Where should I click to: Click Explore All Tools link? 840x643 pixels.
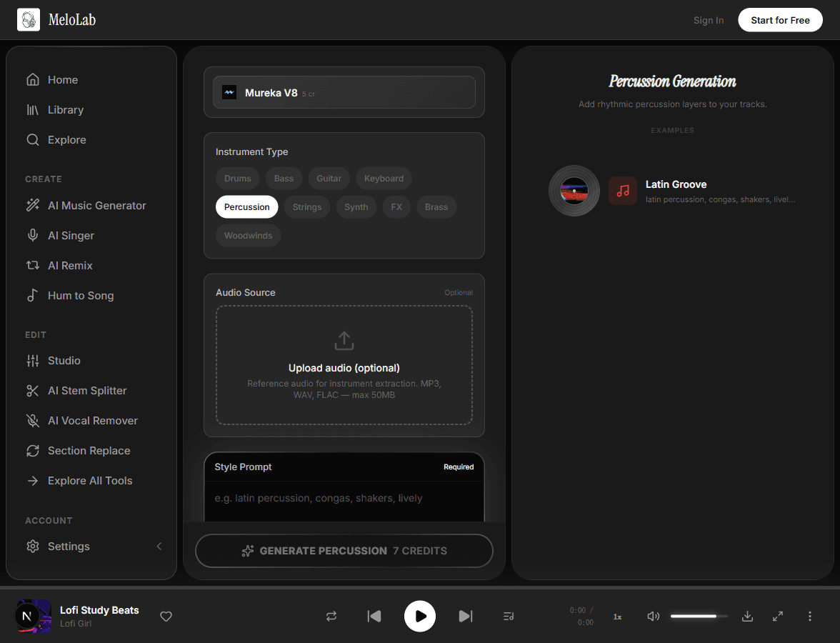(79, 481)
